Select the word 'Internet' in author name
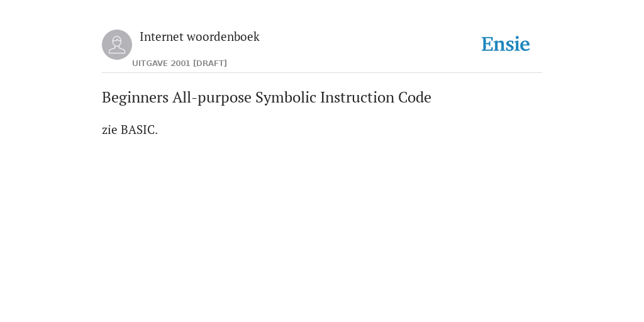 click(162, 36)
